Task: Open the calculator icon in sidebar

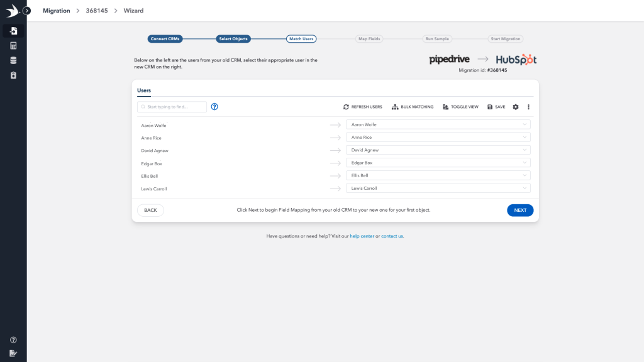Action: point(13,46)
